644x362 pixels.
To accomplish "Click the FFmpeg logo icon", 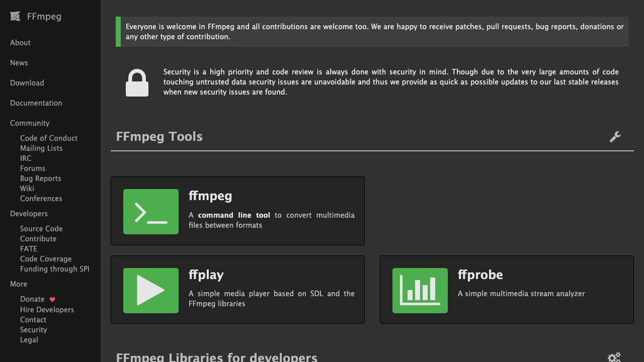I will coord(15,17).
